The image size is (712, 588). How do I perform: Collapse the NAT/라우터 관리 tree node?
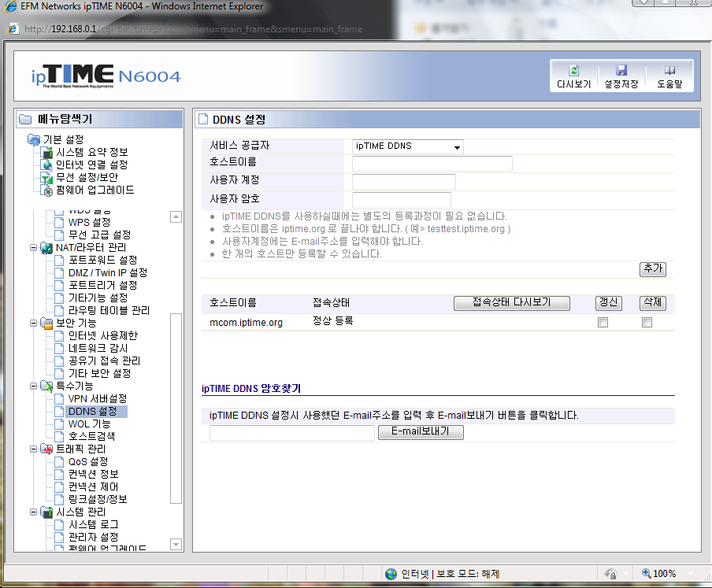click(x=34, y=248)
